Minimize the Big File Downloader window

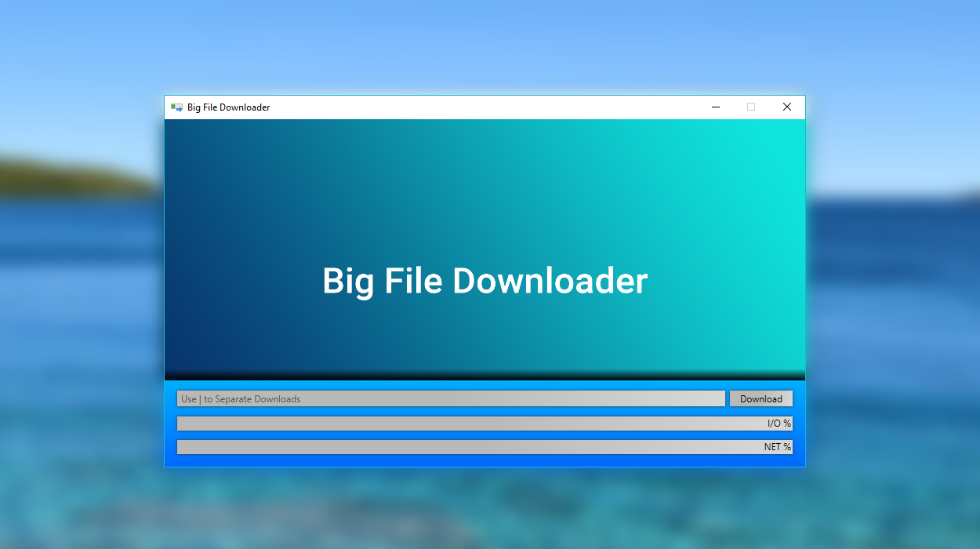coord(716,107)
